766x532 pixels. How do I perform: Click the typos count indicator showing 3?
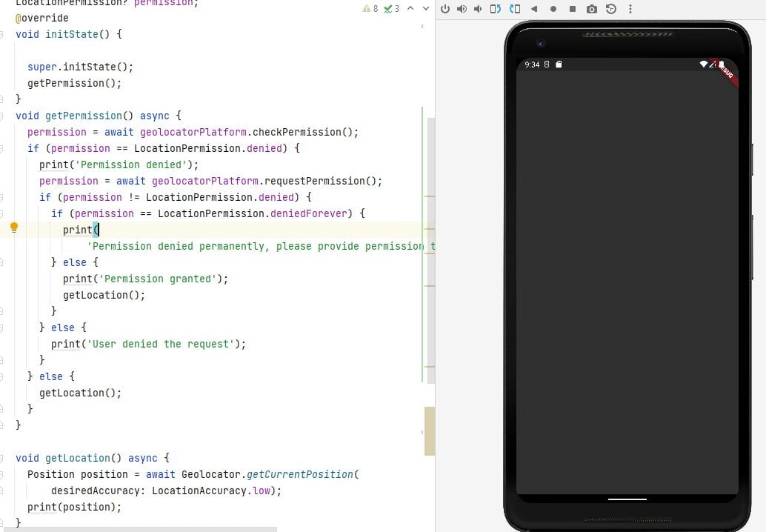pos(391,9)
